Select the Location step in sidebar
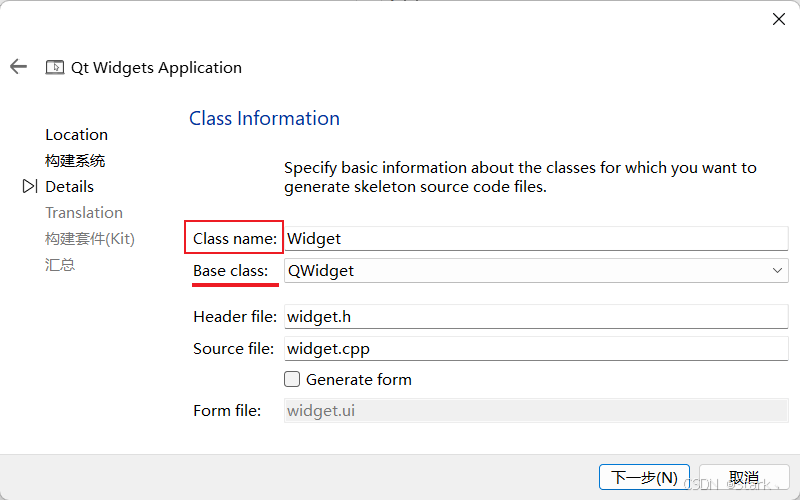The width and height of the screenshot is (800, 500). 77,135
